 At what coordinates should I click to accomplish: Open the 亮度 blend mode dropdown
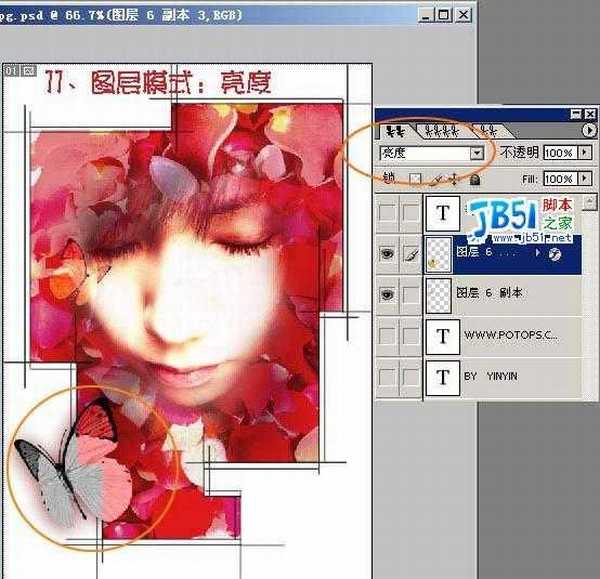(476, 154)
